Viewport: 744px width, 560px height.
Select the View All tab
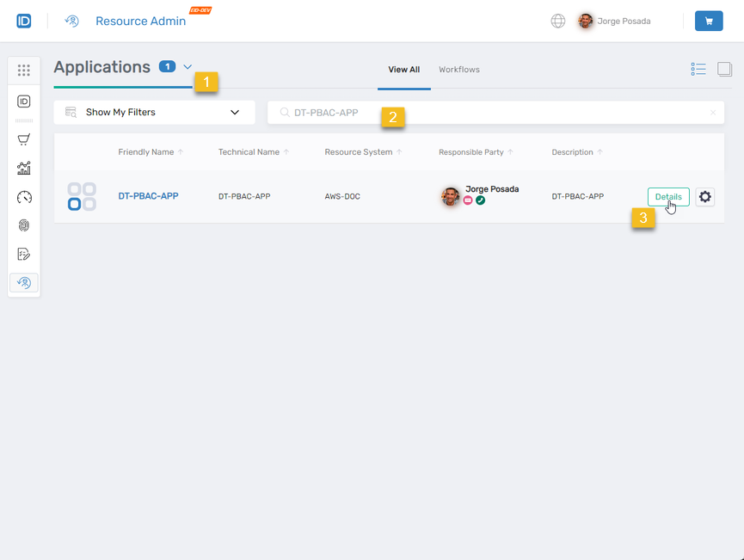404,70
